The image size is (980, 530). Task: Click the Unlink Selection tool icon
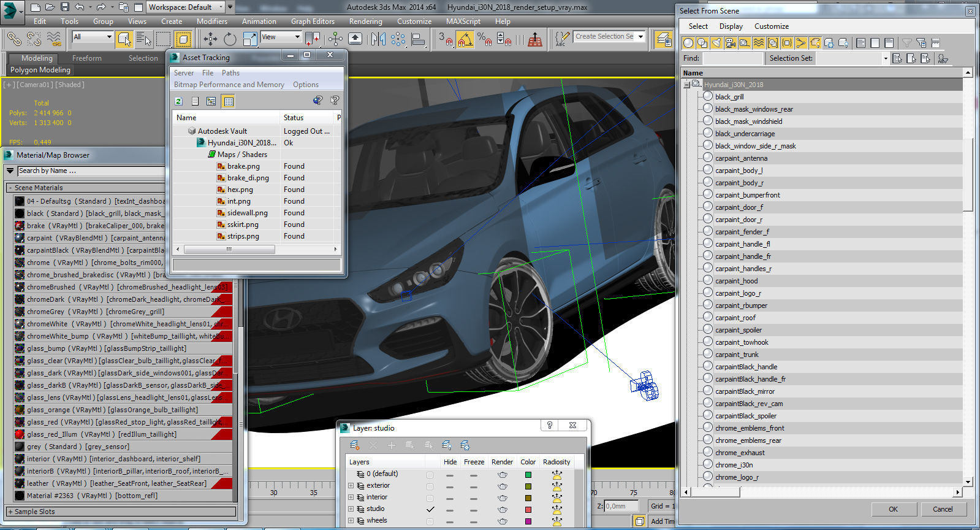[34, 39]
